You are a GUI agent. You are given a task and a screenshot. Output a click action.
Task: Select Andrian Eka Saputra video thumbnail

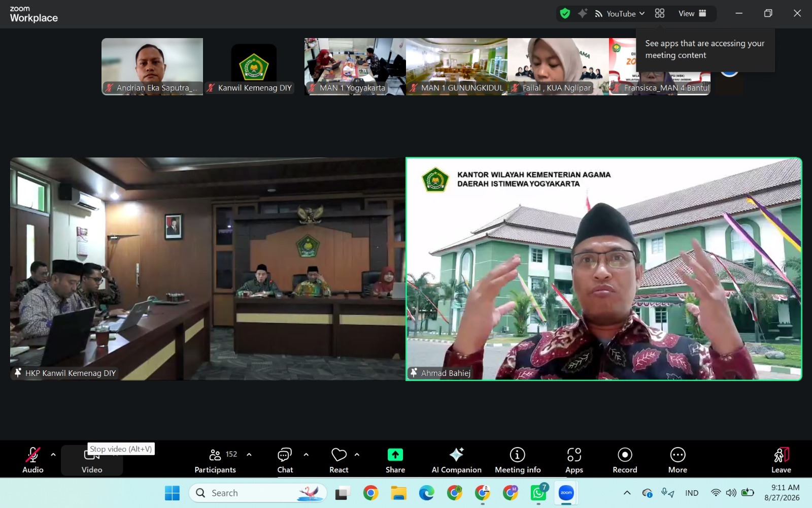point(152,67)
